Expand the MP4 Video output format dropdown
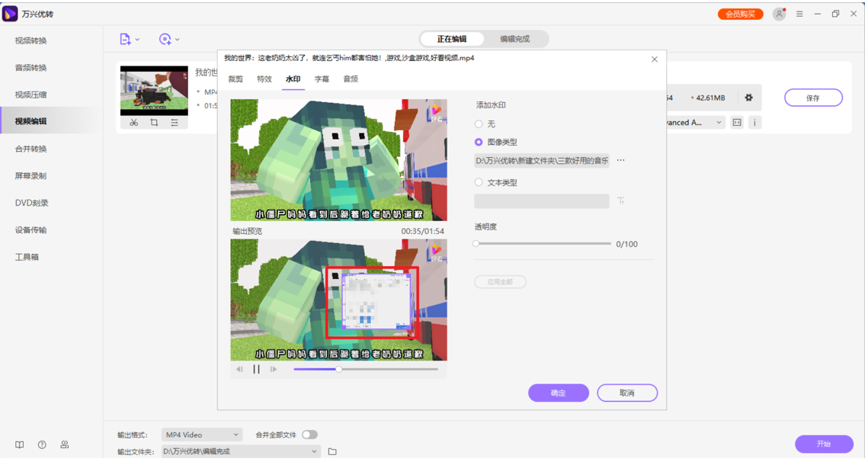 (235, 435)
